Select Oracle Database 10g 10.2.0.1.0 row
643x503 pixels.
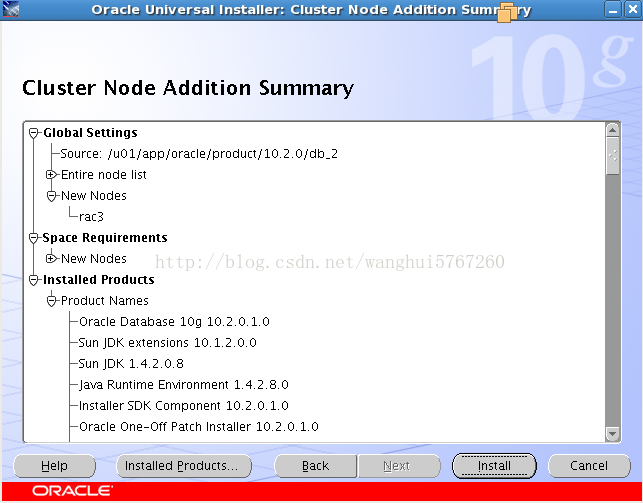pyautogui.click(x=174, y=322)
